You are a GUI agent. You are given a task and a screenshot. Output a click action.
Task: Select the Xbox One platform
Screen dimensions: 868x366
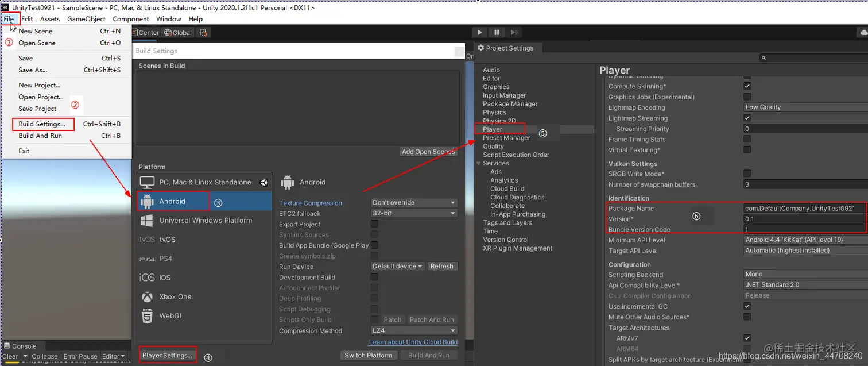coord(204,296)
